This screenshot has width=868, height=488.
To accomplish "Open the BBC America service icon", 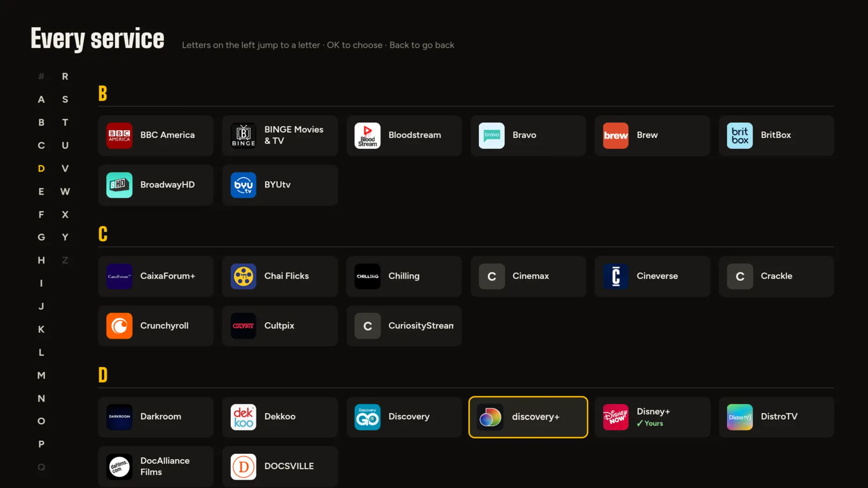I will 119,136.
